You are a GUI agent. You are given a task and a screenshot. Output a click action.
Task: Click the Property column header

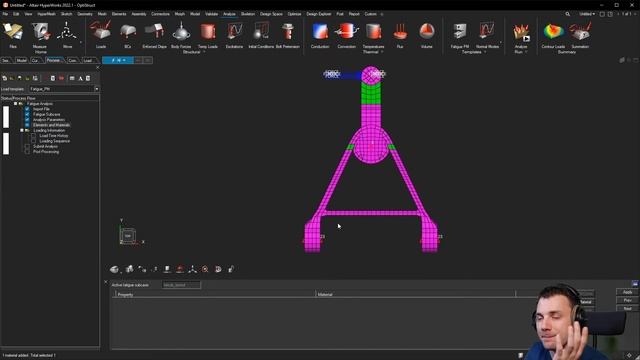[216, 294]
